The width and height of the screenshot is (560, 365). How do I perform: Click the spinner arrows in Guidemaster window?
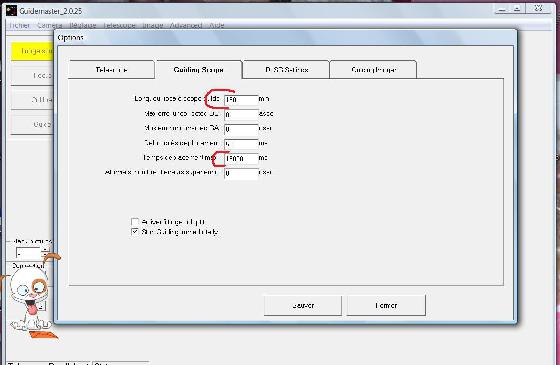[x=45, y=252]
